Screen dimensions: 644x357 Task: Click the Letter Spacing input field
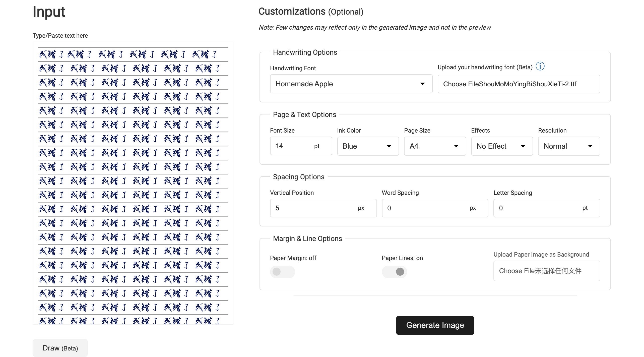[537, 208]
